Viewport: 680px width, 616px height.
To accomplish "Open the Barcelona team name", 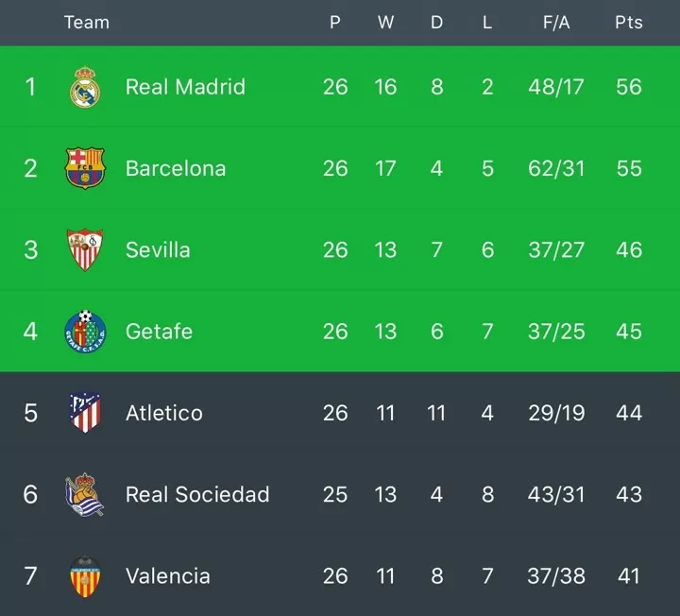I will click(x=176, y=168).
